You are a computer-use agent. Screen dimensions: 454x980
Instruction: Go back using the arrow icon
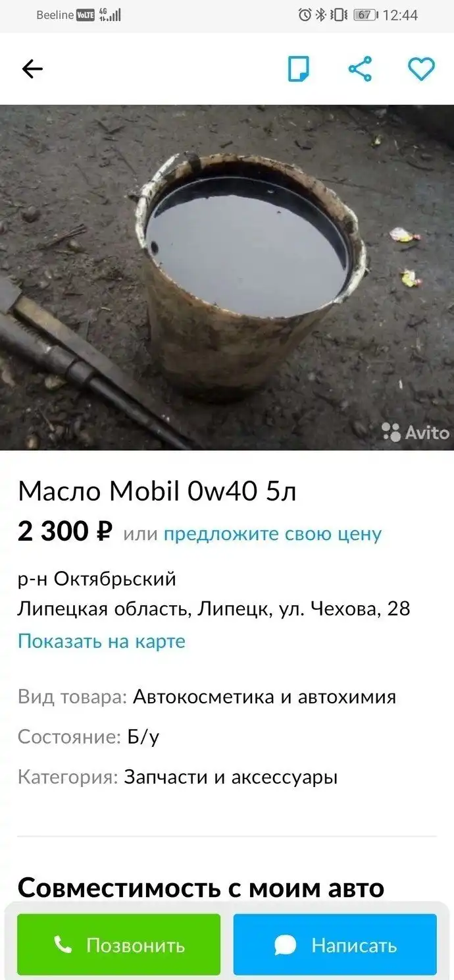[x=32, y=68]
